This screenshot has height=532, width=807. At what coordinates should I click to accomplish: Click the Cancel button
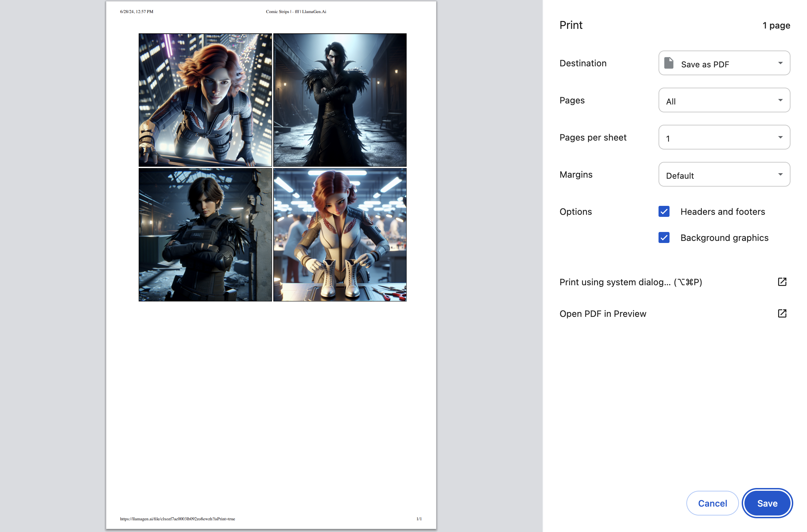tap(712, 503)
